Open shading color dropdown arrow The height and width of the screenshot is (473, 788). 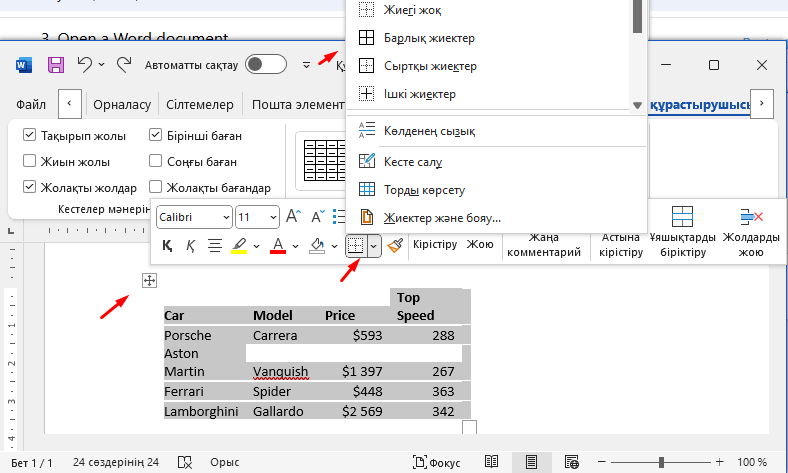(x=334, y=246)
